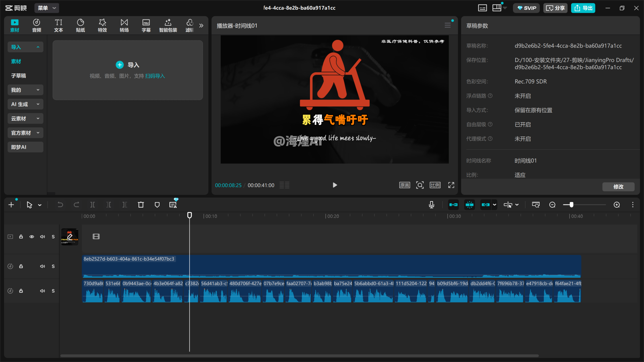Click the marker shield icon in timeline toolbar
This screenshot has height=362, width=644.
tap(157, 205)
